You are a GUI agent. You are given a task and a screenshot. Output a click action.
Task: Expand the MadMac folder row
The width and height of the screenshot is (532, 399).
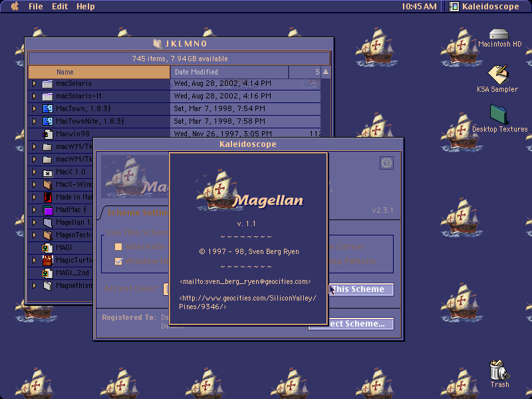35,209
